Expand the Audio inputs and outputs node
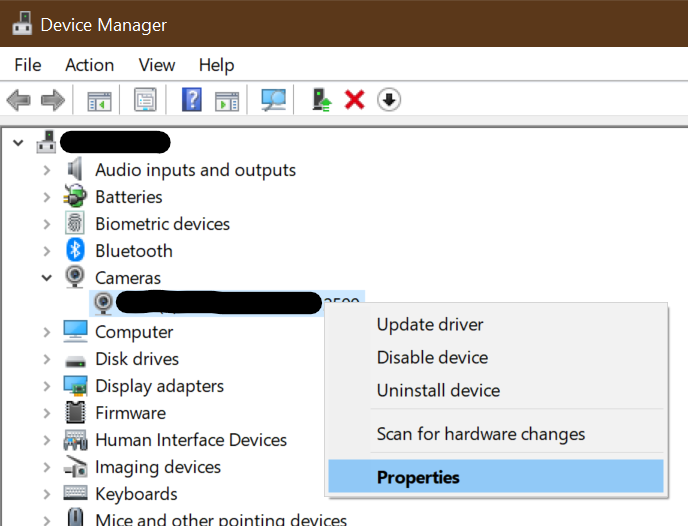This screenshot has height=526, width=688. 47,170
